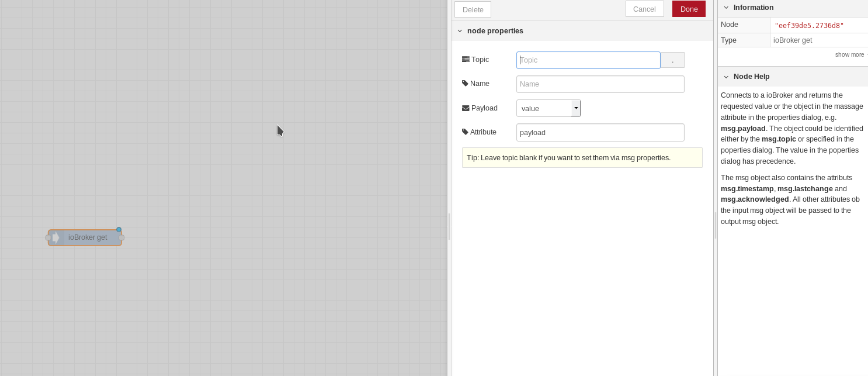Click the Payload label
The image size is (868, 376).
point(484,108)
